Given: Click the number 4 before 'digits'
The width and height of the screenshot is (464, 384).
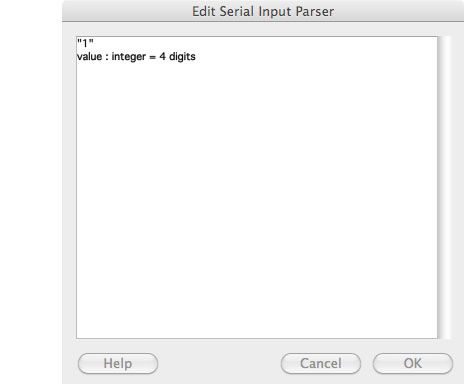Looking at the screenshot, I should click(x=162, y=56).
